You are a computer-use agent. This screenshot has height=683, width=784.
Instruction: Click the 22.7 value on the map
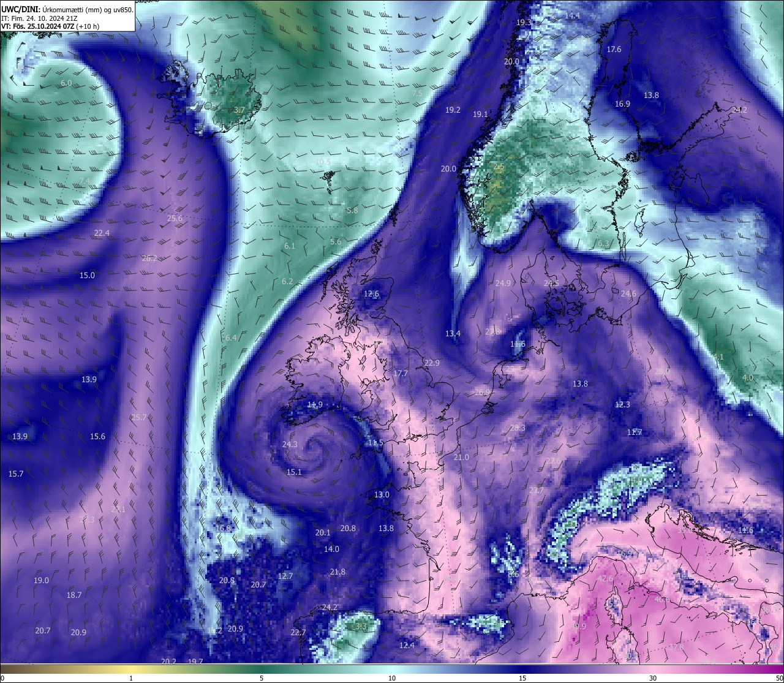coord(298,632)
